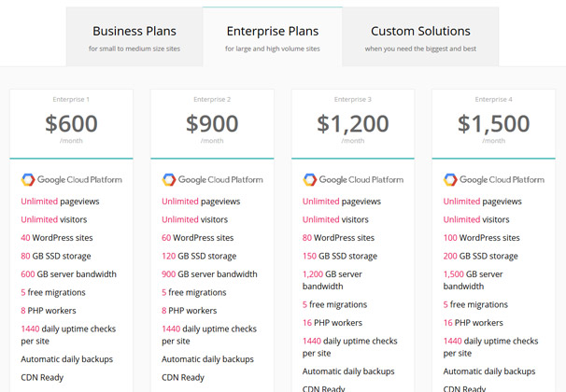
Task: Switch to the Business Plans tab
Action: pyautogui.click(x=134, y=36)
